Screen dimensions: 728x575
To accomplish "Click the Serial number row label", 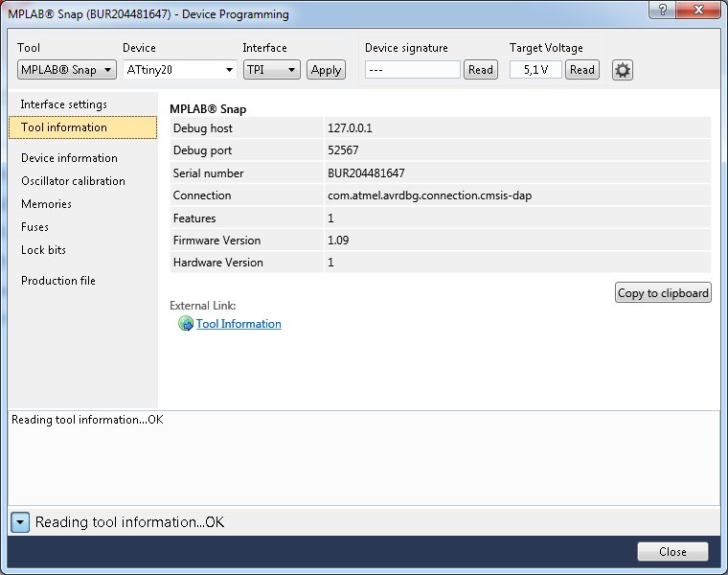I will (x=208, y=173).
